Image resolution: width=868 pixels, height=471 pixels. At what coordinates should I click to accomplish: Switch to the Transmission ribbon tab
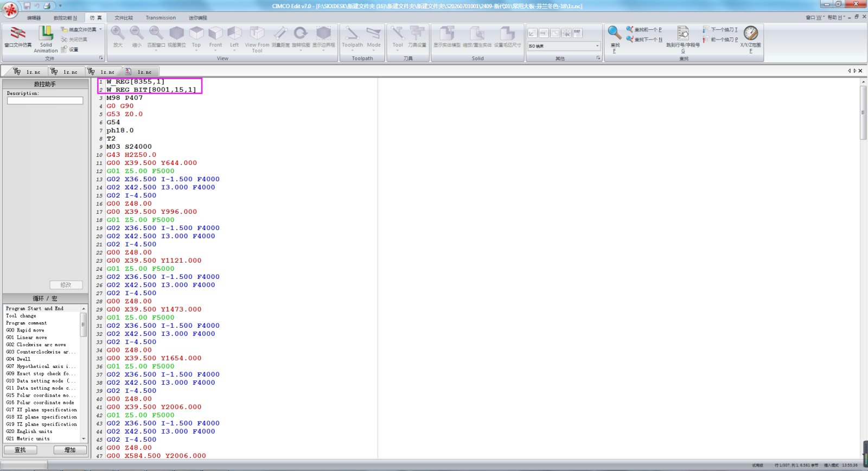coord(161,18)
